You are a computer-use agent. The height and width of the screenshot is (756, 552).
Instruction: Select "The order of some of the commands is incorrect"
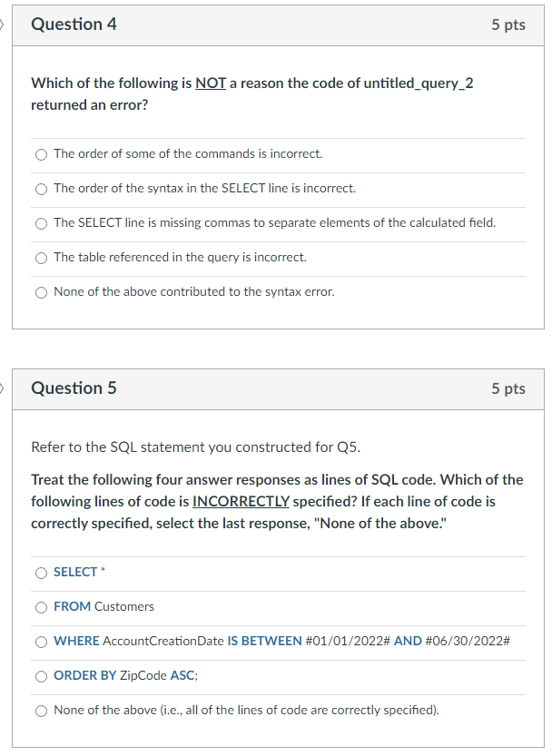click(41, 154)
